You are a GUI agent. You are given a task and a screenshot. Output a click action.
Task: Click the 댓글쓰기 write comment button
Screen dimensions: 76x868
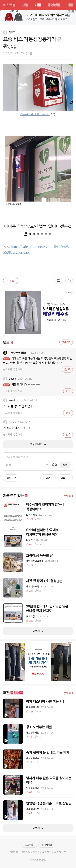click(66, 342)
